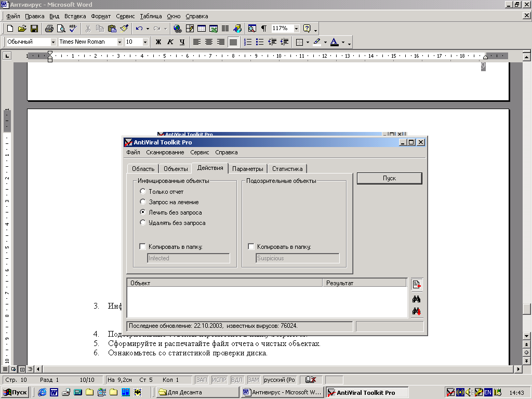This screenshot has height=399, width=532.
Task: Apply the highlight marker color
Action: (x=317, y=42)
